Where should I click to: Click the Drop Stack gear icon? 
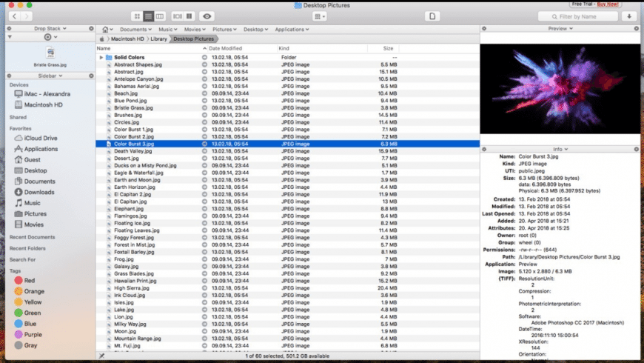click(x=48, y=36)
